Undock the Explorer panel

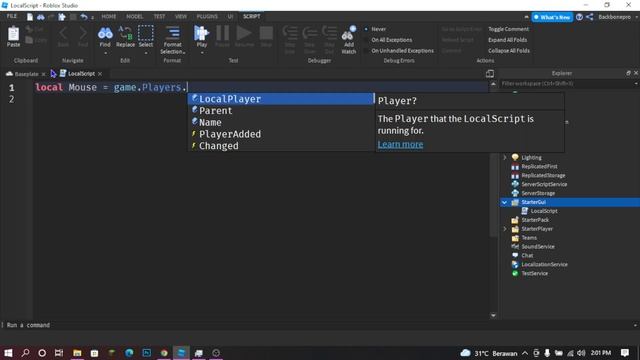628,73
